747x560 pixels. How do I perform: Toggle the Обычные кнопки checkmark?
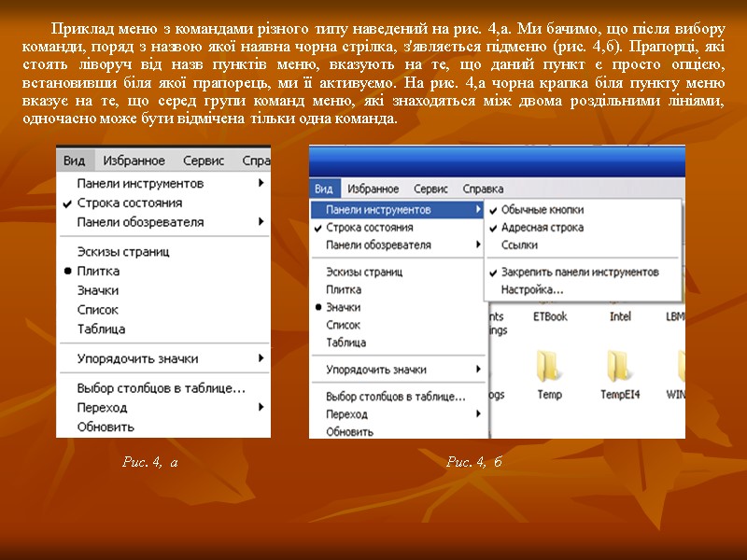coord(543,209)
